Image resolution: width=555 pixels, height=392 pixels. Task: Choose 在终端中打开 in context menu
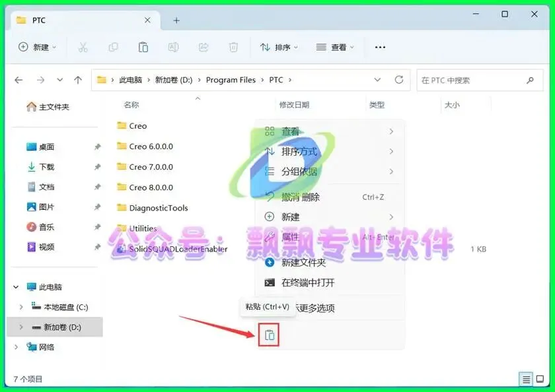[330, 282]
